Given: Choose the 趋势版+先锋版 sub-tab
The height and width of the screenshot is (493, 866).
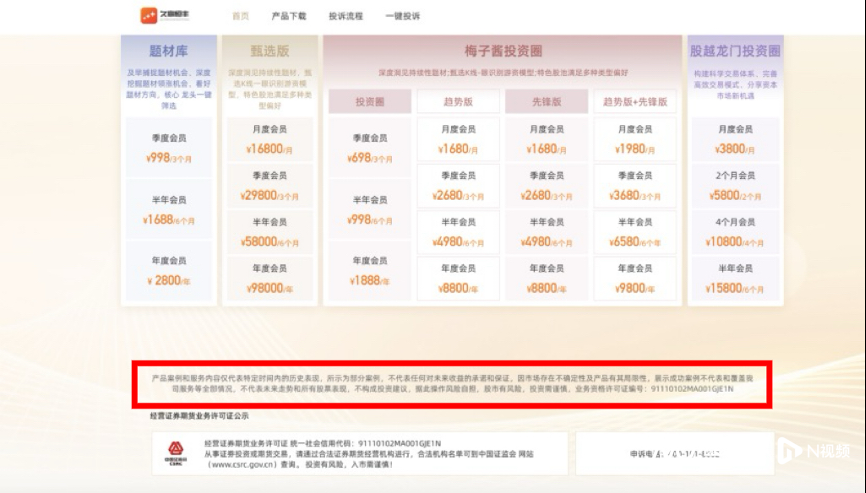Looking at the screenshot, I should click(x=634, y=102).
